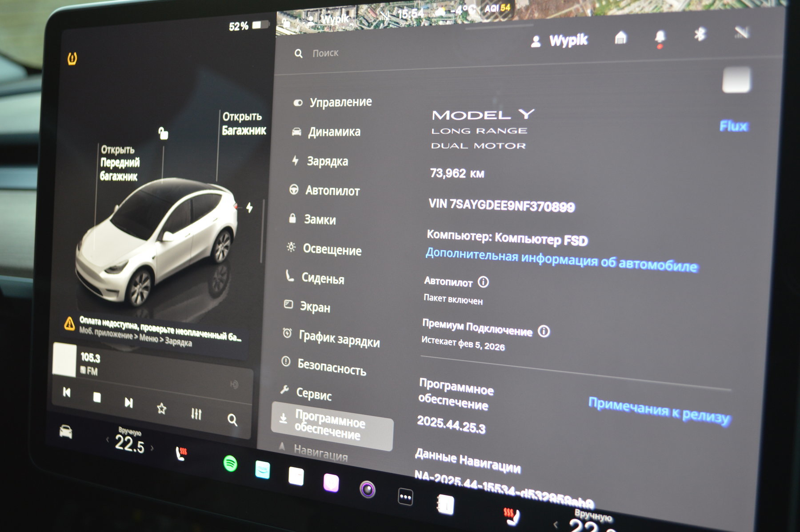Launch Spotify from the bottom dock

[230, 464]
